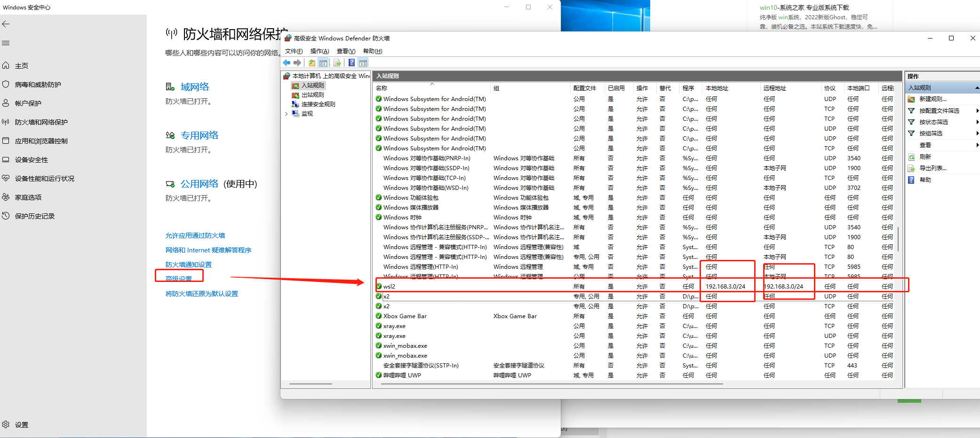Click the vertical scrollbar of the rules list

tap(898, 239)
